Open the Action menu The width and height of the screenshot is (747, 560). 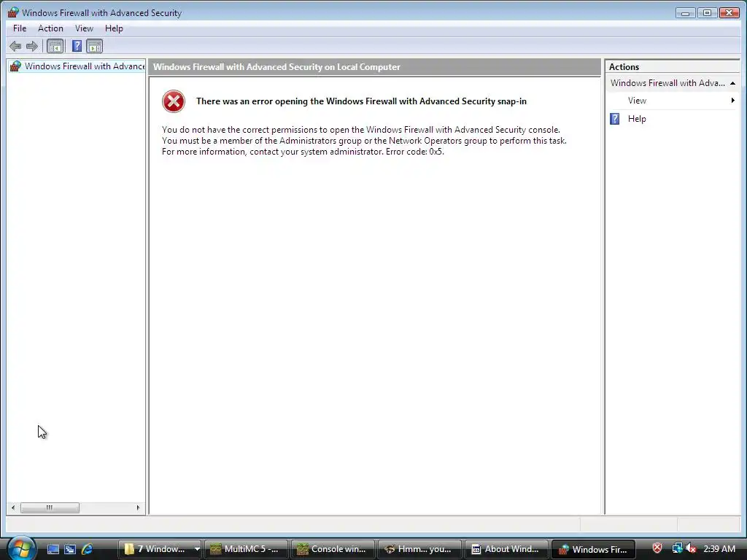(50, 28)
